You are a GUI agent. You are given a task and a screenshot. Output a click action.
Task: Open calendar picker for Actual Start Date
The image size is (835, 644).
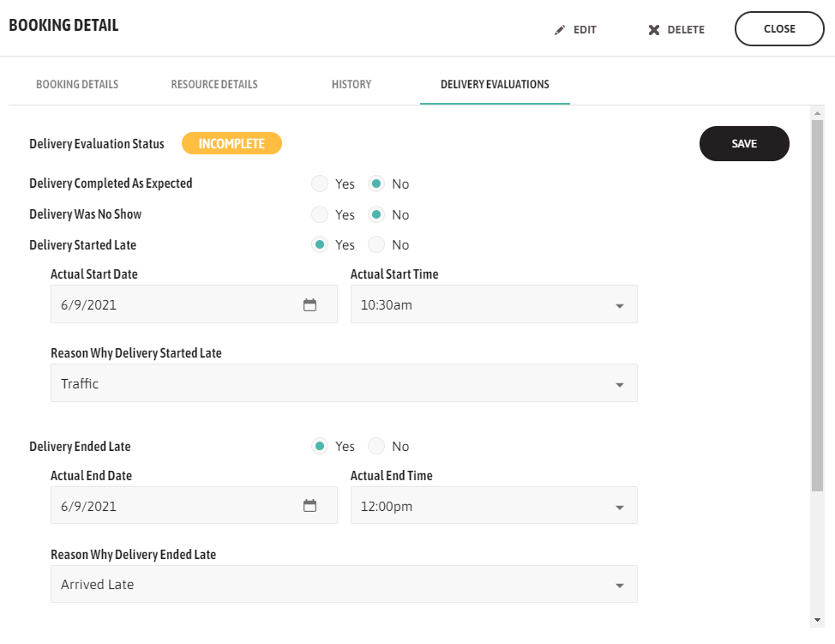point(310,304)
